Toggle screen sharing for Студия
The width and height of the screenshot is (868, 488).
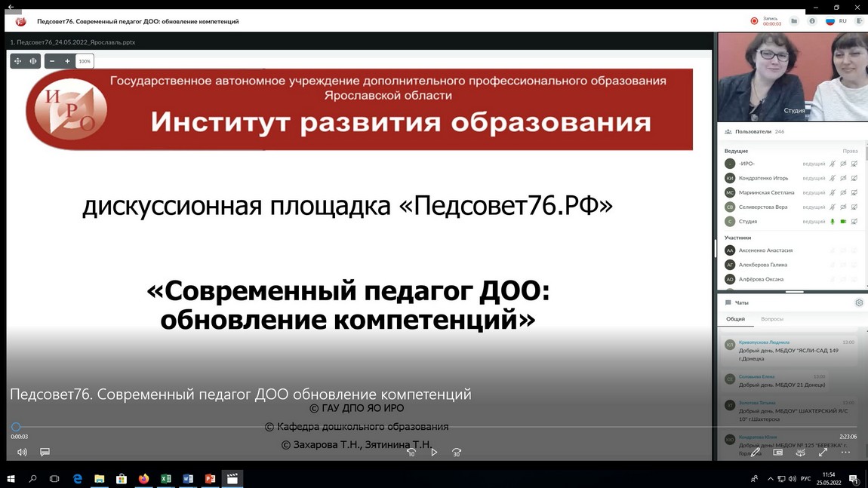pyautogui.click(x=854, y=221)
